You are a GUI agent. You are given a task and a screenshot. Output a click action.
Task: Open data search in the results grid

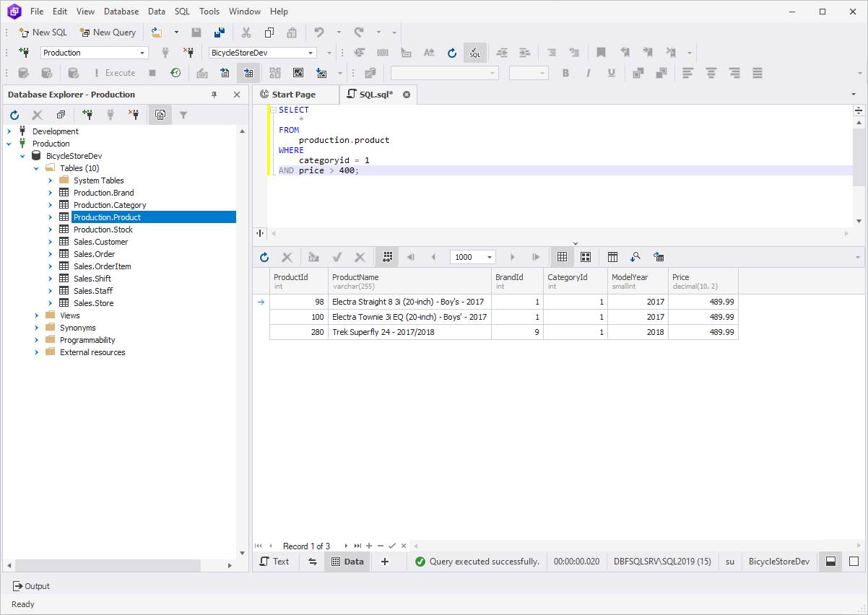pyautogui.click(x=635, y=256)
